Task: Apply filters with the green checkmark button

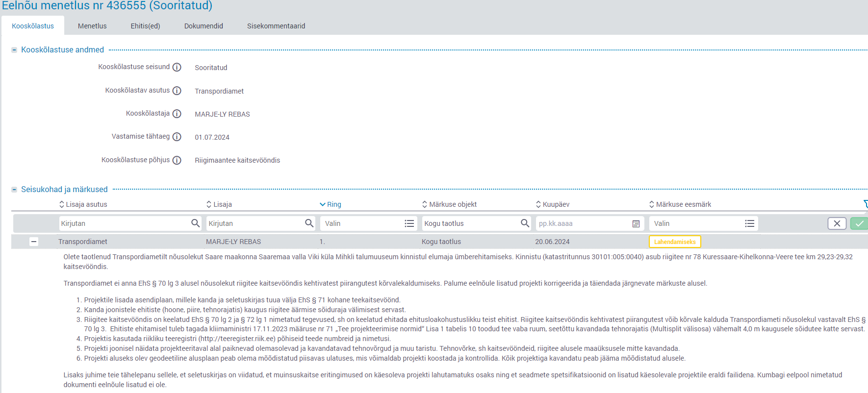Action: 859,223
